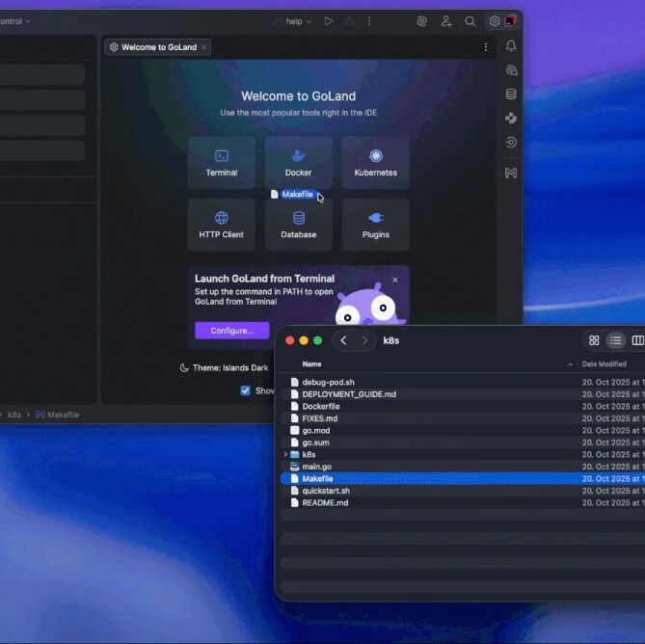Open Search Everywhere magnifier icon
This screenshot has width=645, height=644.
tap(470, 21)
